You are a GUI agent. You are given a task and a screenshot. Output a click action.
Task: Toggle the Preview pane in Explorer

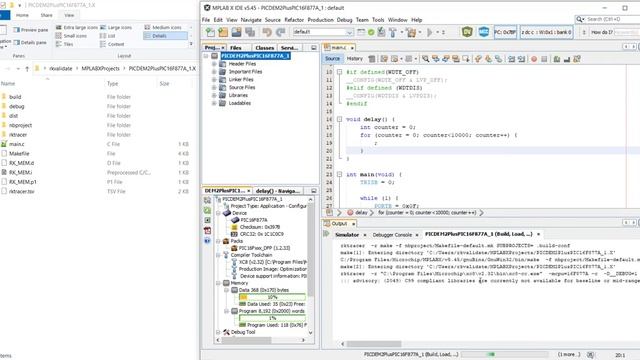(x=31, y=30)
